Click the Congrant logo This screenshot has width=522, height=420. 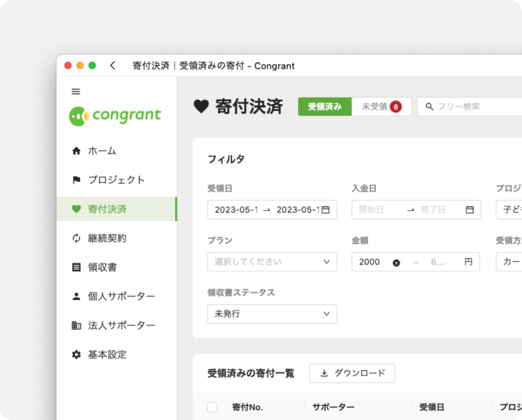(115, 115)
